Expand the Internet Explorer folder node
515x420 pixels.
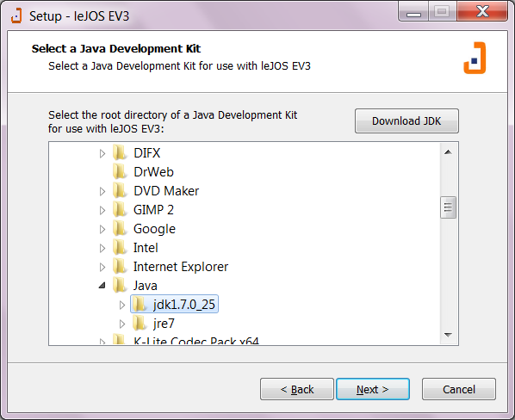(102, 267)
